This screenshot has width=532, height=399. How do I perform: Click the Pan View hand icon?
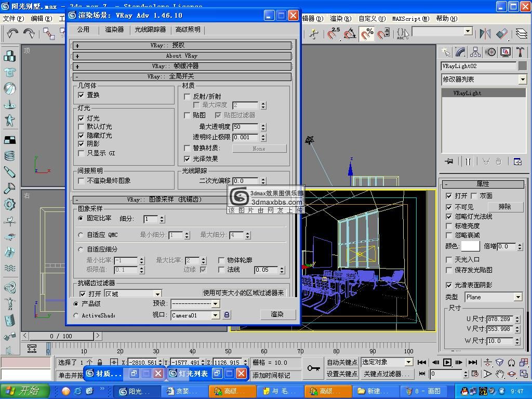(x=499, y=374)
